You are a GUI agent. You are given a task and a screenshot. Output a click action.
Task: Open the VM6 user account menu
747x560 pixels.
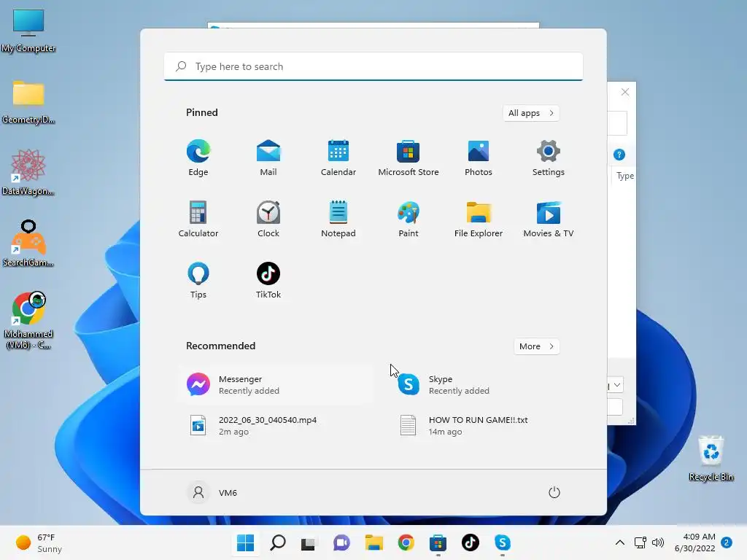pos(212,492)
